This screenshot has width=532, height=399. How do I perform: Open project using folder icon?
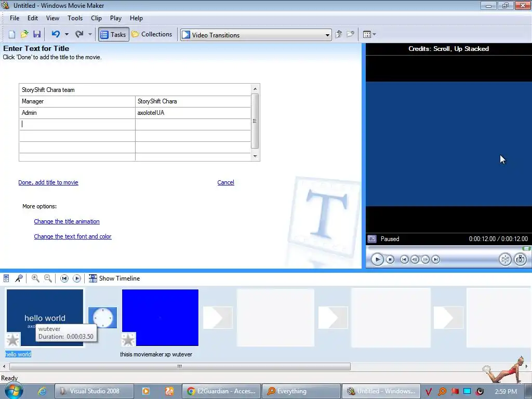click(x=24, y=34)
